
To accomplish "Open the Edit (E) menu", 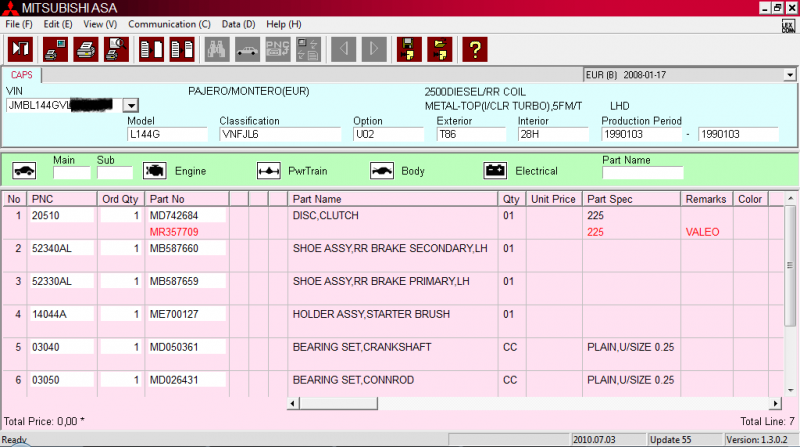I will click(x=58, y=24).
